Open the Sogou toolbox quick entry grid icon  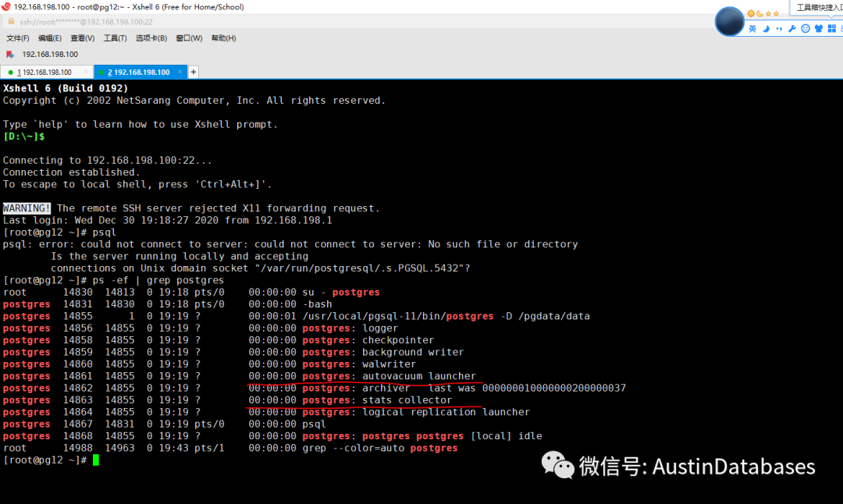click(x=831, y=28)
